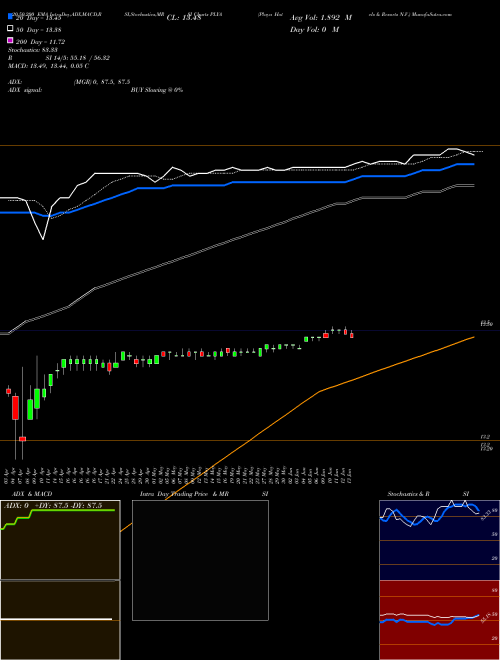Image resolution: width=500 pixels, height=660 pixels.
Task: Click the last red candlestick on price chart
Action: [x=352, y=335]
